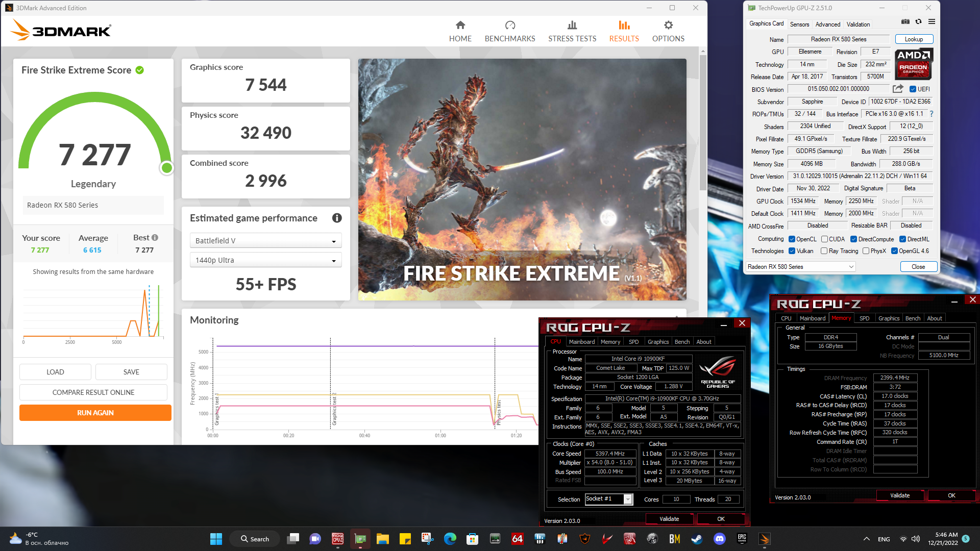Click the LOAD button in 3DMark

tap(55, 372)
